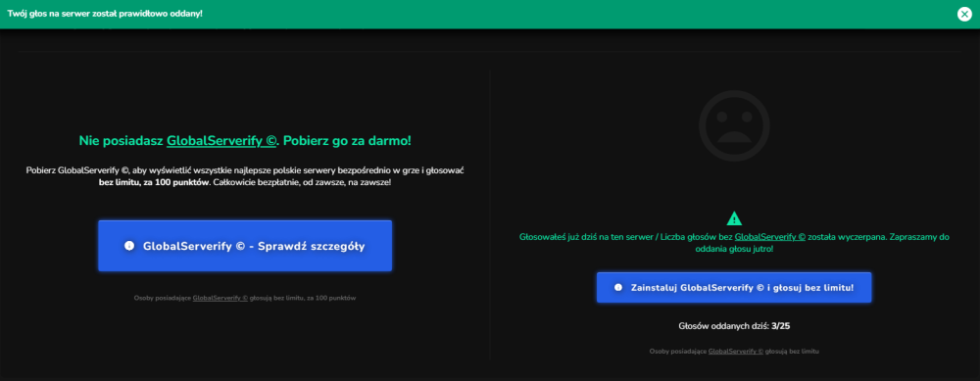Click the info icon in Sprawdź szczegóły button
This screenshot has height=381, width=980.
[130, 246]
